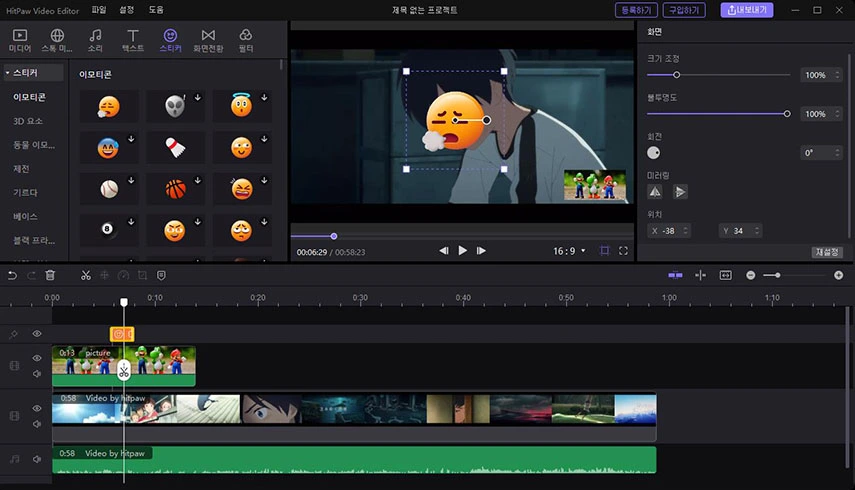
Task: Pick the alien head sticker
Action: point(174,106)
